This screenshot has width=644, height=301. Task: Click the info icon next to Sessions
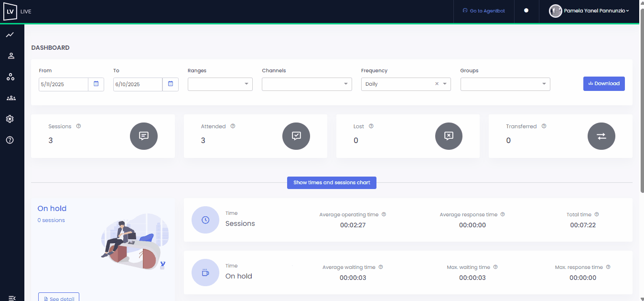pos(78,126)
